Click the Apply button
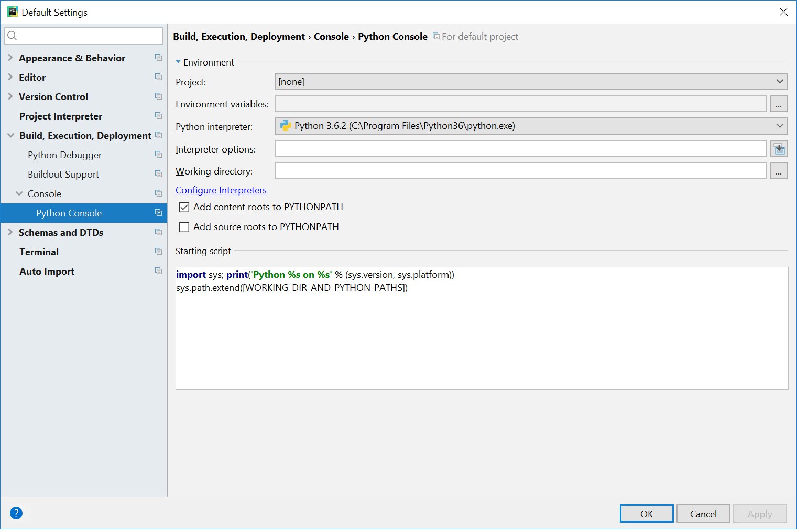The width and height of the screenshot is (797, 532). [x=760, y=514]
